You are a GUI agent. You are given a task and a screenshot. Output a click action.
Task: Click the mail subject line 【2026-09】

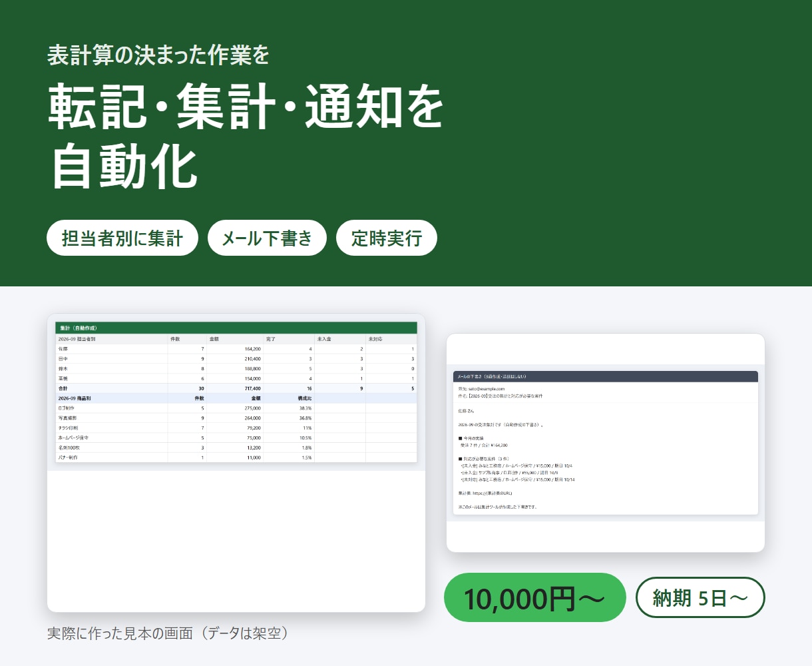coord(501,396)
